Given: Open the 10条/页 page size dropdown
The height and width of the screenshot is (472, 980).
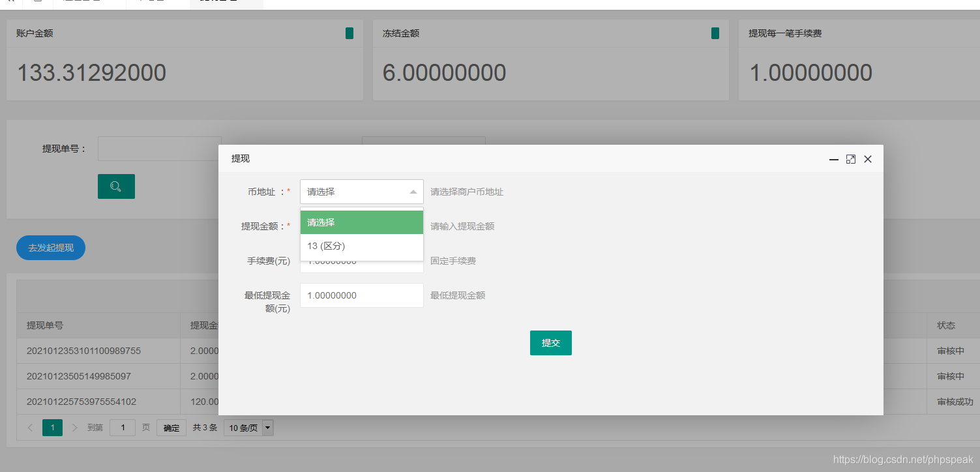Looking at the screenshot, I should pyautogui.click(x=248, y=428).
